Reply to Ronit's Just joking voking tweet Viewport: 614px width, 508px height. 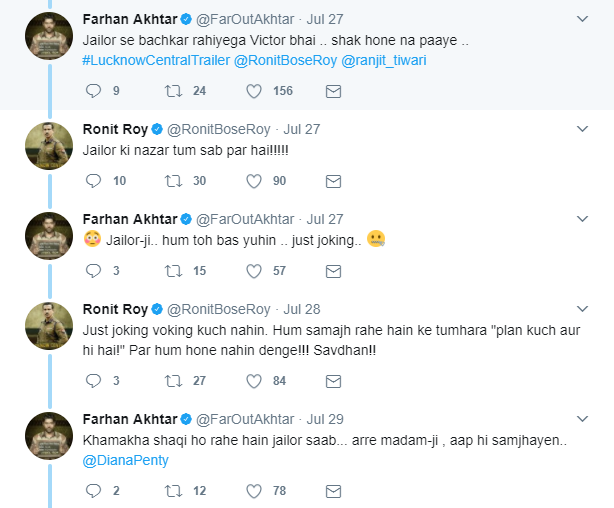[x=95, y=380]
